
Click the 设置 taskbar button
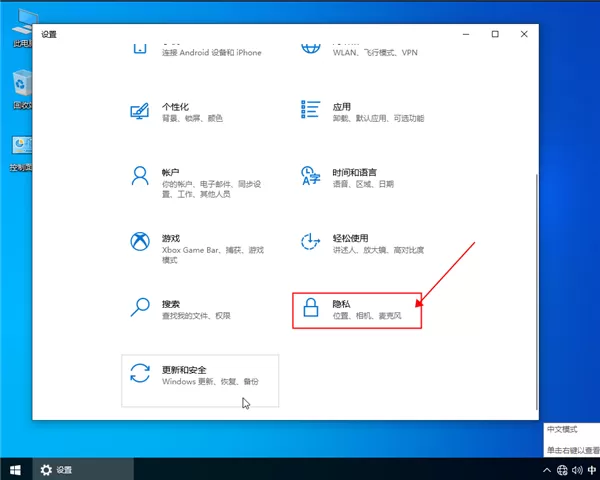(x=83, y=470)
